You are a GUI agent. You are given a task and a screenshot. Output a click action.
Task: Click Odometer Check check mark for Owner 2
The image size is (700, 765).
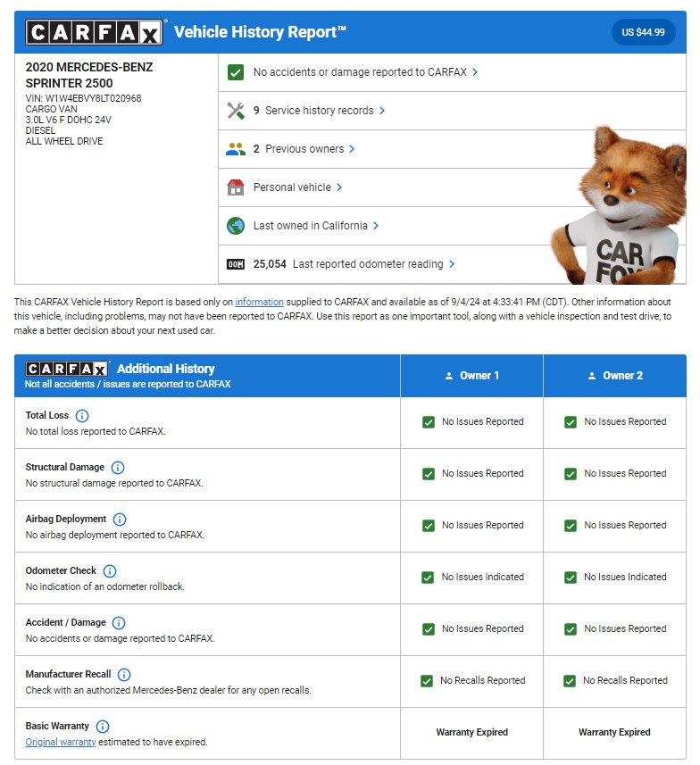point(571,578)
